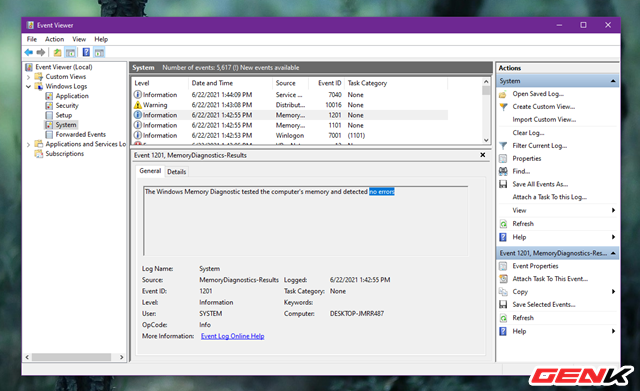Click the Show/Hide Console Tree toolbar icon
This screenshot has width=640, height=391.
tap(70, 52)
